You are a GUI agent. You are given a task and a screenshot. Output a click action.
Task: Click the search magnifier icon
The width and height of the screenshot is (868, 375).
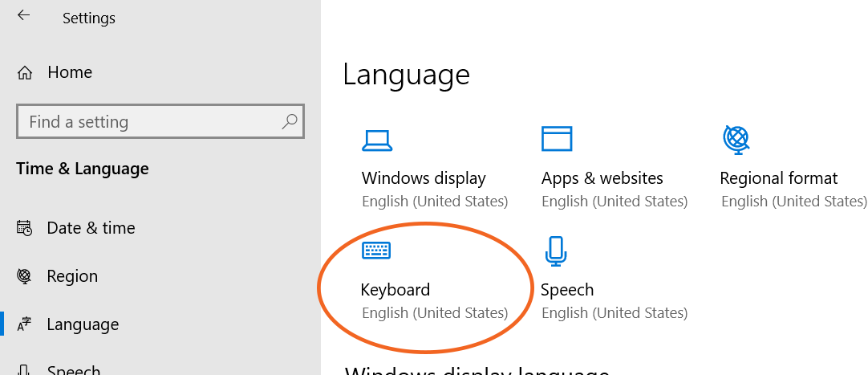[x=290, y=121]
